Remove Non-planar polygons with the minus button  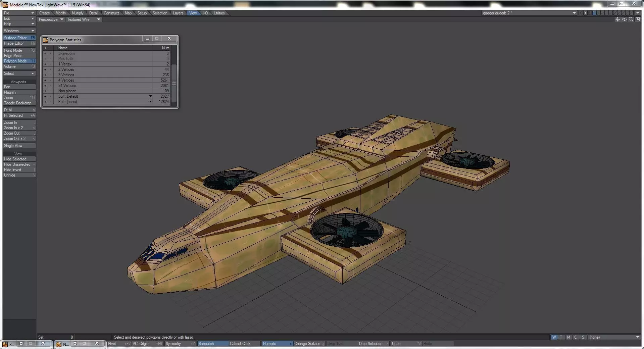tap(51, 91)
